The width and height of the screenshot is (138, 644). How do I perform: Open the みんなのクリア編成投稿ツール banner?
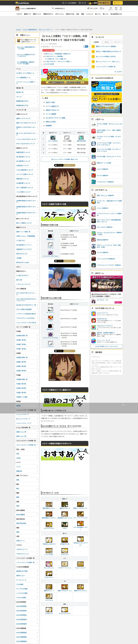65,77
